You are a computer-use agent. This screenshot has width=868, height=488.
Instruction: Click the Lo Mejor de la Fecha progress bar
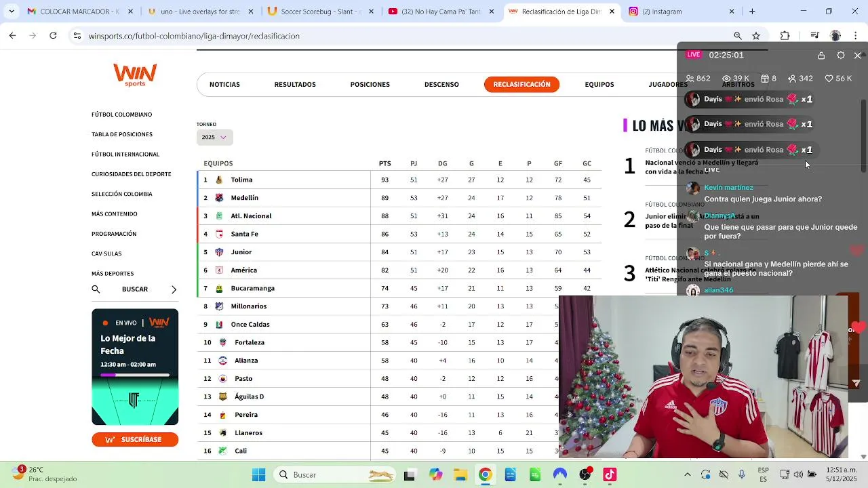tap(135, 375)
